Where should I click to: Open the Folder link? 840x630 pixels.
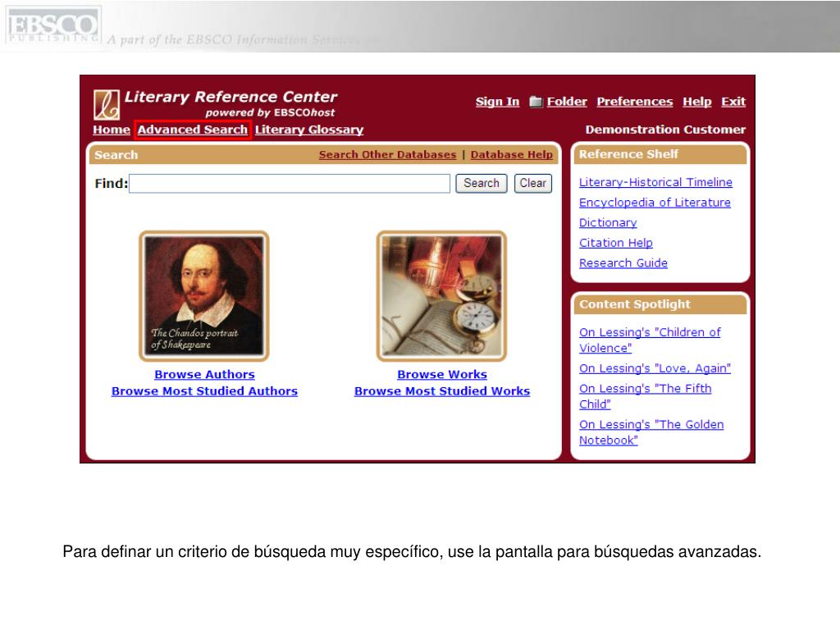[567, 101]
